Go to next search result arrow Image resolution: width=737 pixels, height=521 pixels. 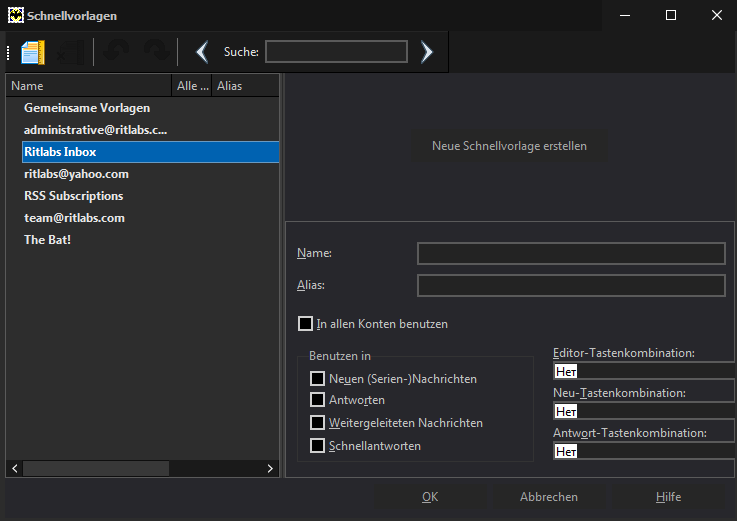(x=426, y=52)
